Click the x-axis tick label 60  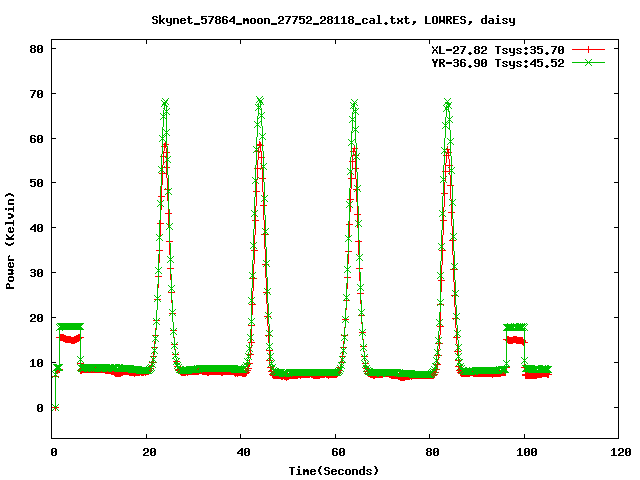point(338,452)
